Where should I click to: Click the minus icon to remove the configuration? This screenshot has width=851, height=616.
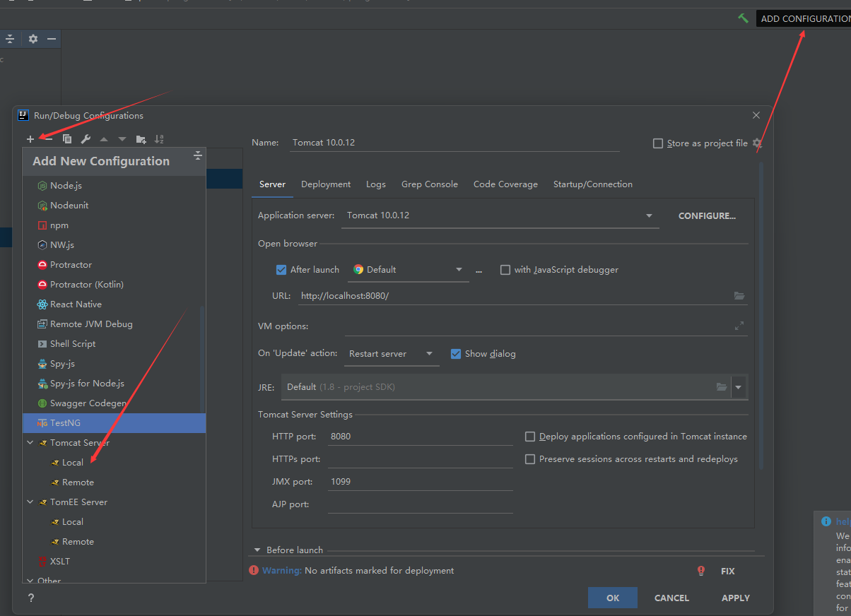click(x=49, y=139)
